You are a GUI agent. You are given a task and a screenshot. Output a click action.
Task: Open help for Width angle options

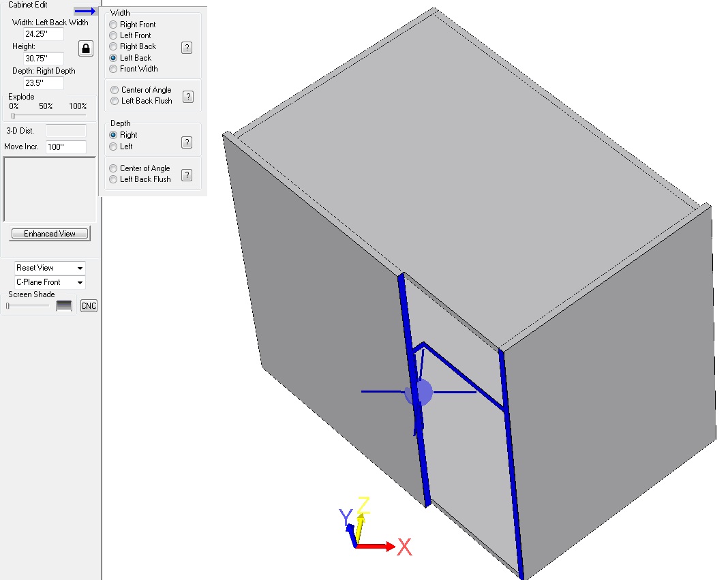pos(187,96)
